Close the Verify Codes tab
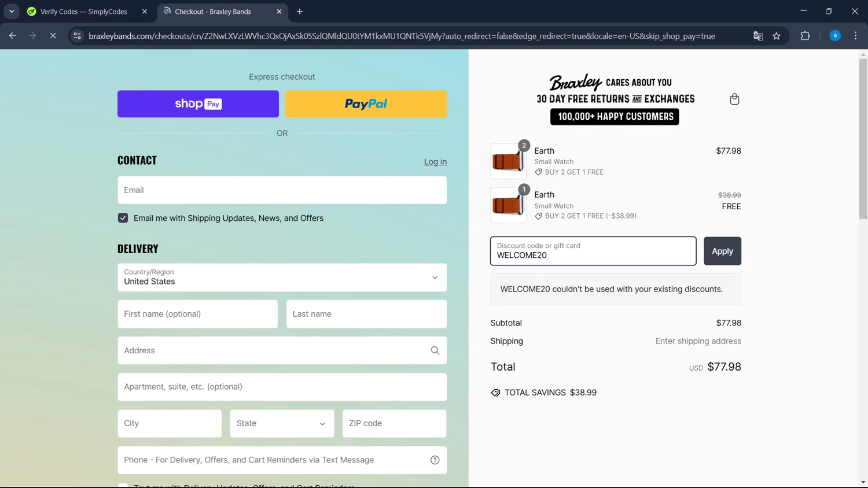 click(x=145, y=12)
